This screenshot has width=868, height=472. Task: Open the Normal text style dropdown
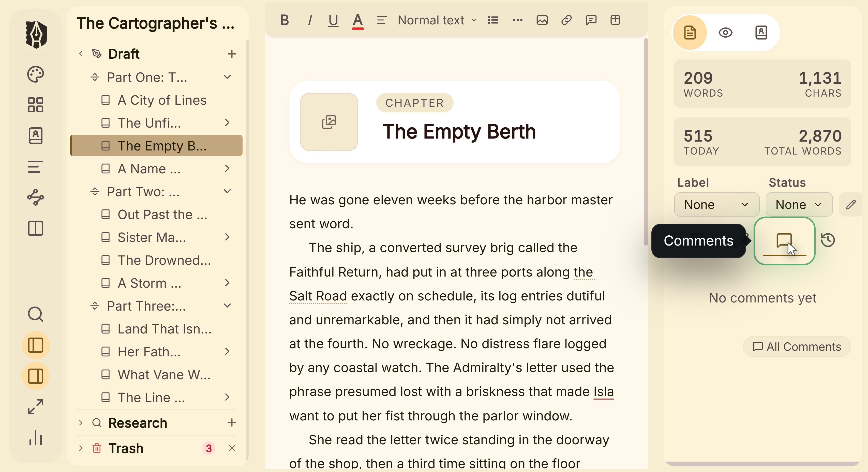click(437, 20)
